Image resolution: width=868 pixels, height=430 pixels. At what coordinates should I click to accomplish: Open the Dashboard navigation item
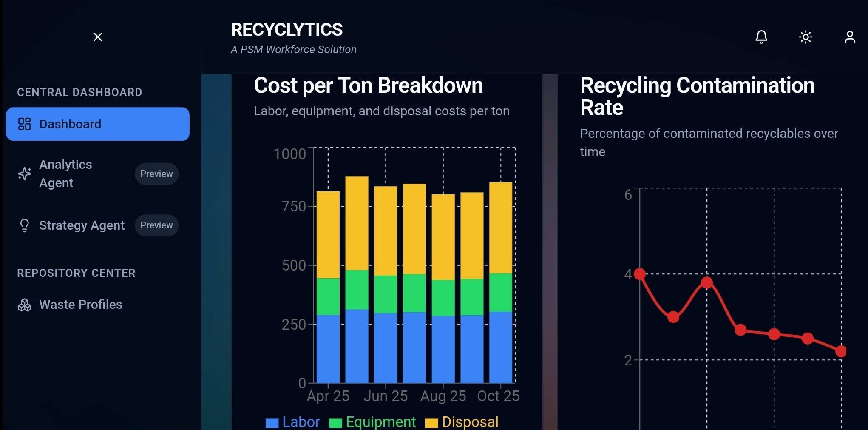[70, 124]
